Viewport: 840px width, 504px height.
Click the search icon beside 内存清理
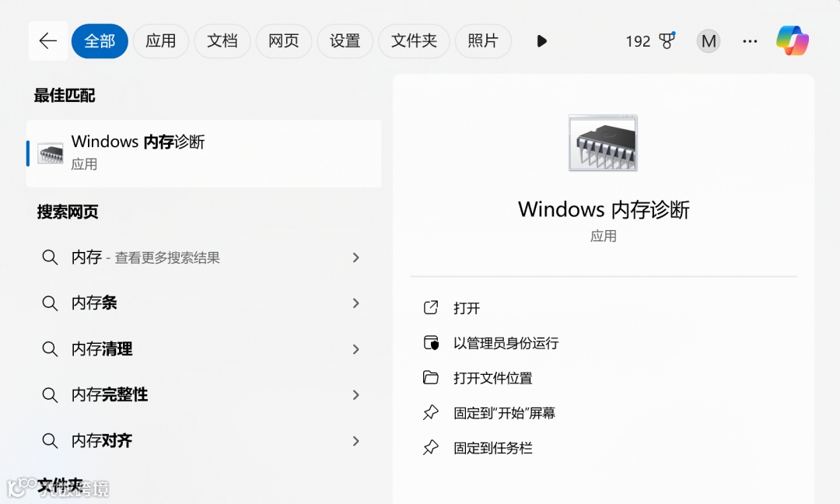pos(50,349)
